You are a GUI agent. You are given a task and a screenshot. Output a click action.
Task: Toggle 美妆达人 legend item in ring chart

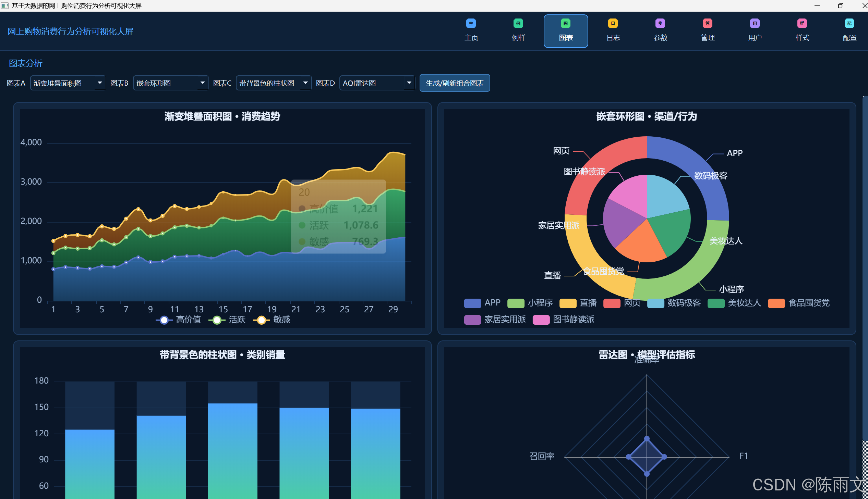pyautogui.click(x=734, y=303)
